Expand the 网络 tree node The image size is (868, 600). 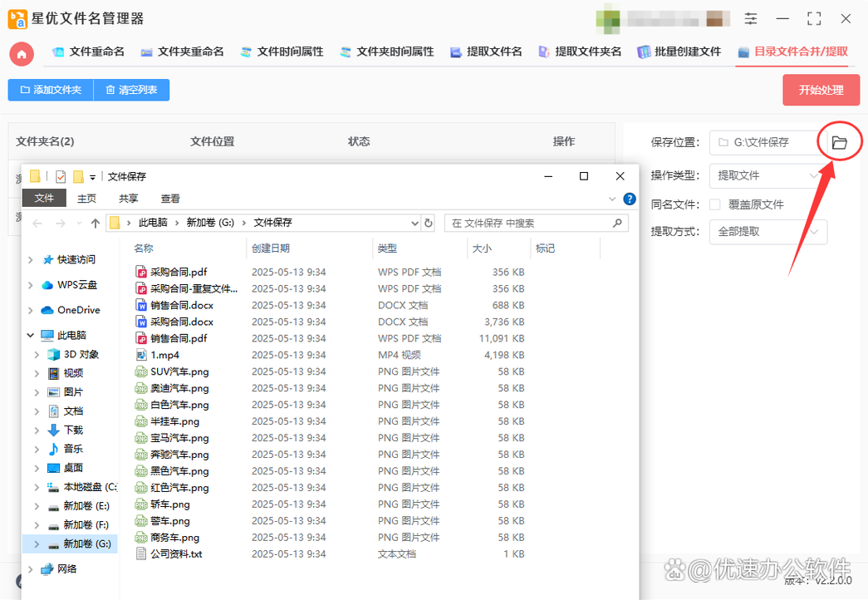[31, 569]
